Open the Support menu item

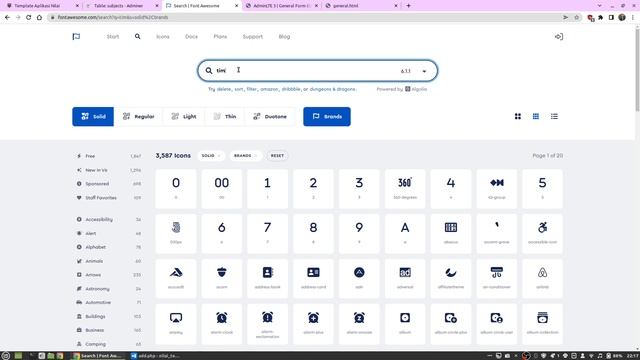point(253,37)
